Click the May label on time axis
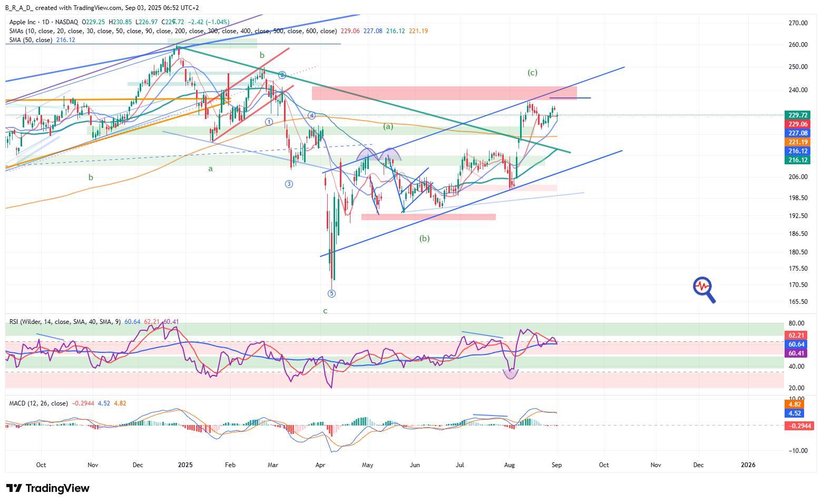Screen dimensions: 822x504 (367, 465)
